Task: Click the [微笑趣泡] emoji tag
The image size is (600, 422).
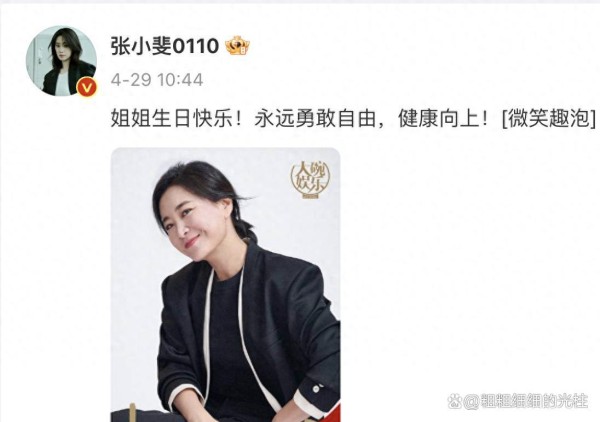Action: coord(549,119)
